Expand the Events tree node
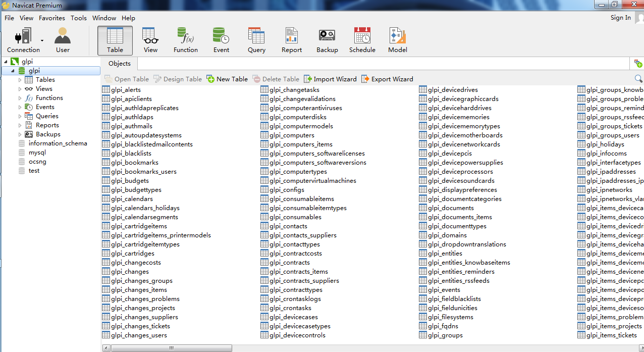This screenshot has height=352, width=644. pyautogui.click(x=20, y=107)
